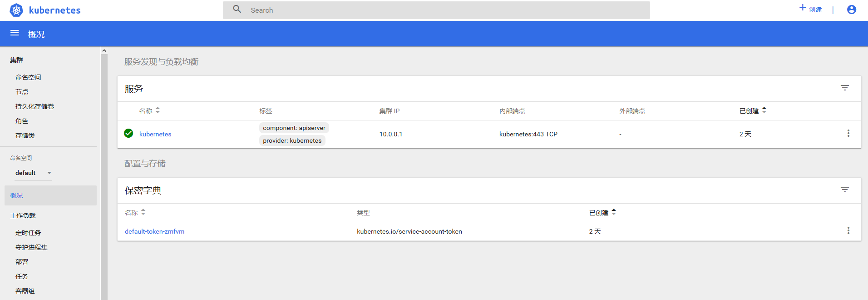This screenshot has height=300, width=868.
Task: Sort services by 名称 column
Action: (150, 110)
